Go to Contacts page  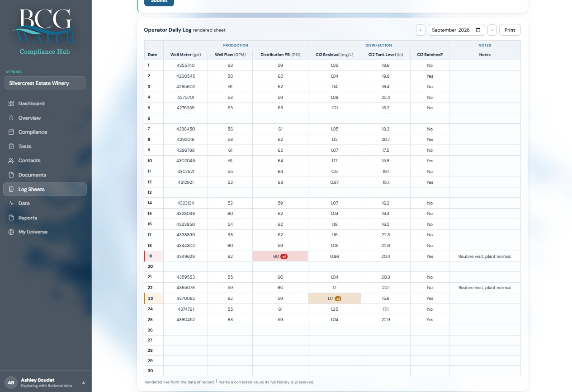45,160
